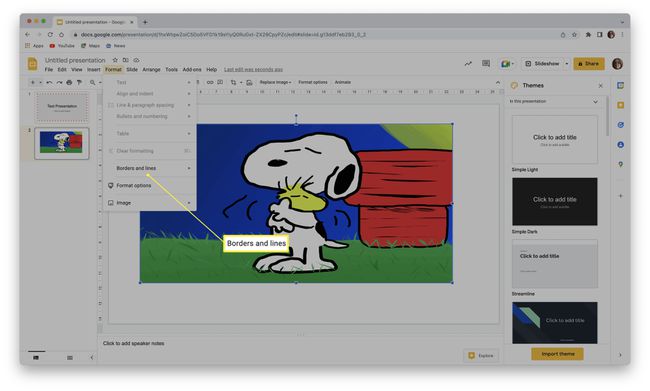Click the new slide plus button
650x391 pixels.
click(x=33, y=83)
